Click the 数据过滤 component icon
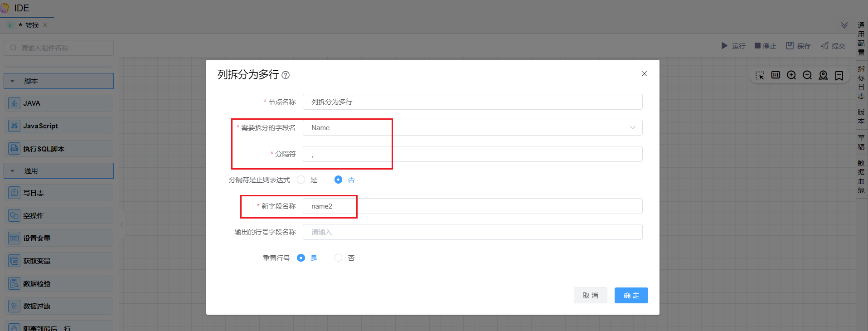 coord(15,306)
